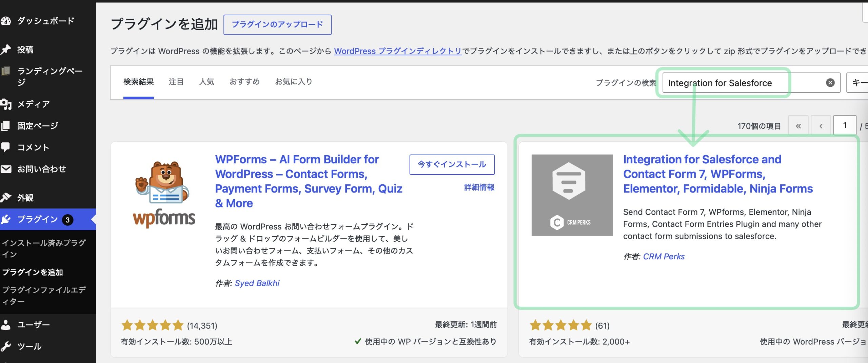Click 有効インストール数: 500万以上 text

[177, 342]
